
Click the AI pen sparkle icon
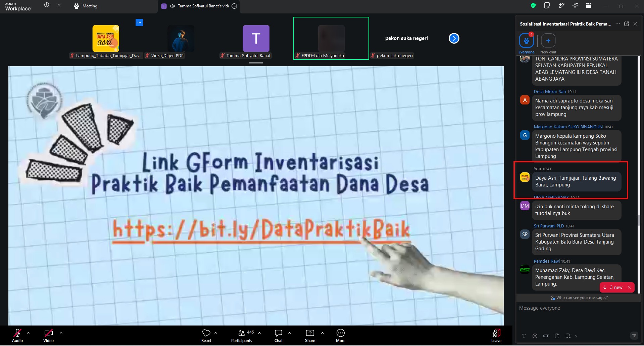[x=561, y=5]
